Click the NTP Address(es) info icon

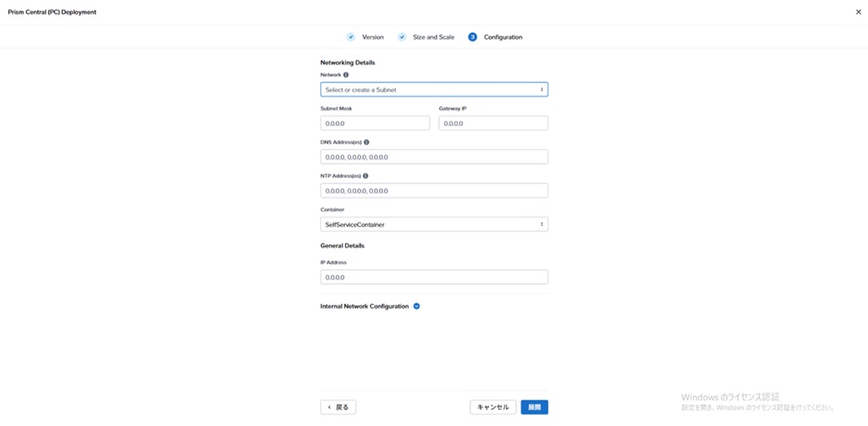[365, 177]
